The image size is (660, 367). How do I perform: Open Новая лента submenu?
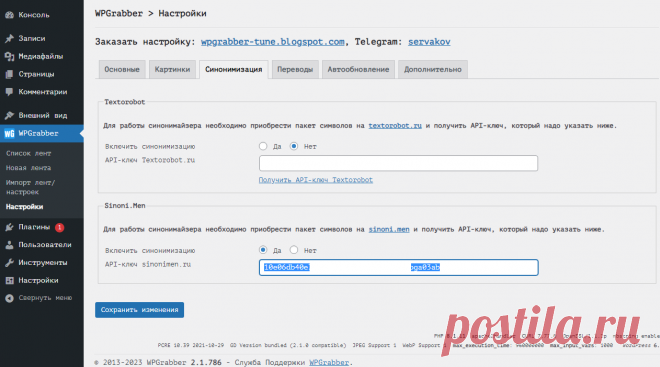pyautogui.click(x=28, y=168)
